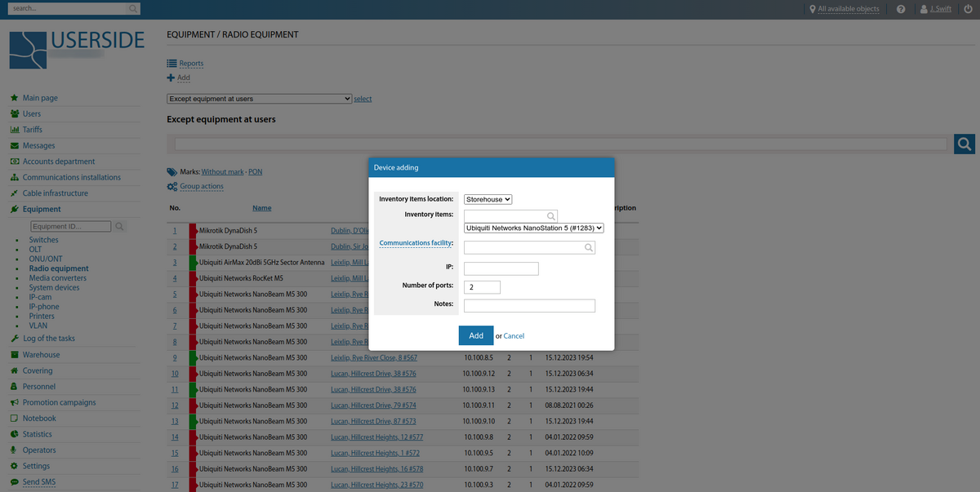980x492 pixels.
Task: Open Warehouse in the sidebar menu
Action: [41, 355]
